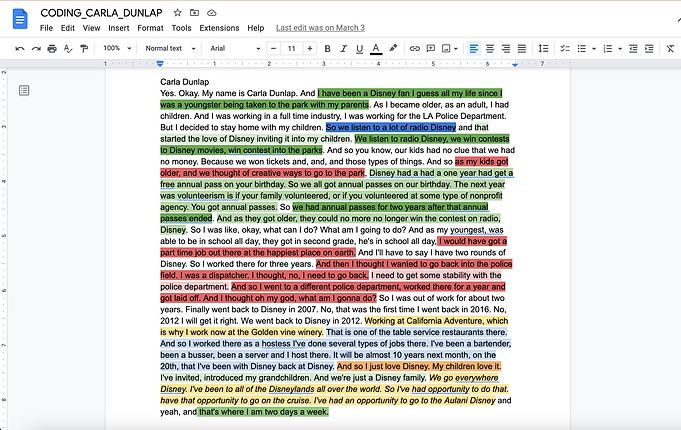681x430 pixels.
Task: Open the zoom 100% dropdown
Action: pos(117,48)
